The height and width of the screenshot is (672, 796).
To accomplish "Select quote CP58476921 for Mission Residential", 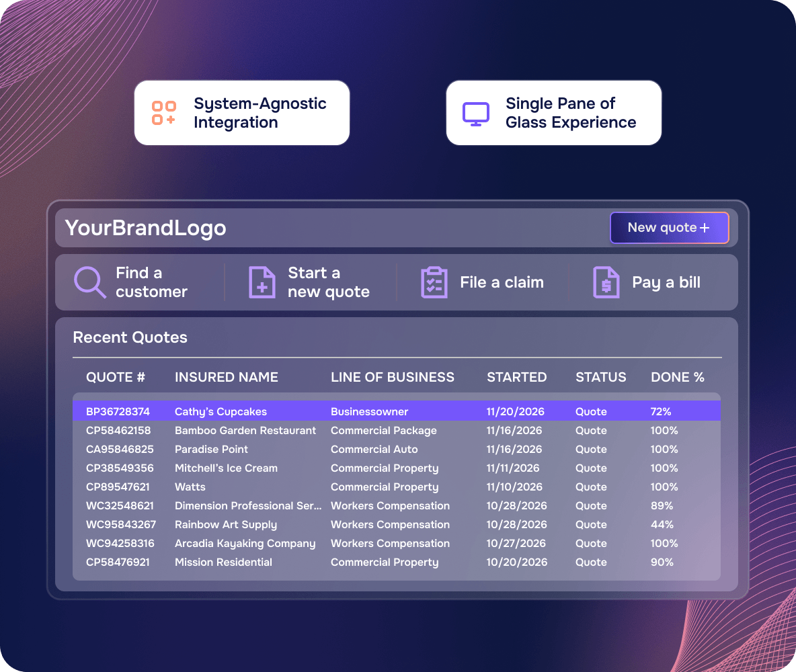I will 397,562.
